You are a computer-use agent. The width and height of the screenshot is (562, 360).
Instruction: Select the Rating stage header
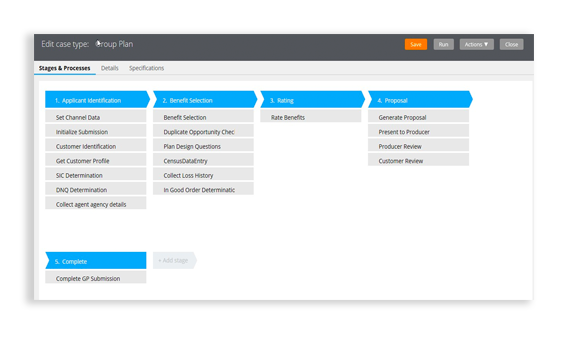tap(313, 100)
